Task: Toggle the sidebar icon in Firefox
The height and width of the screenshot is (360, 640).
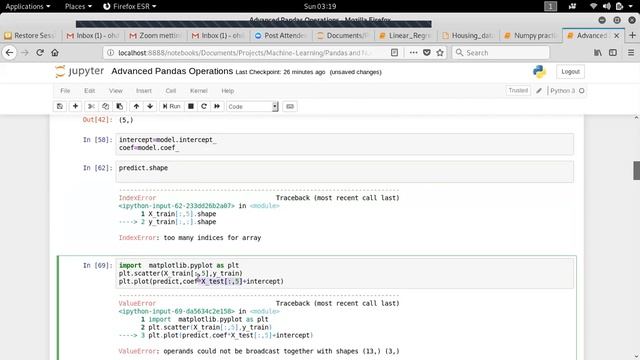Action: click(x=613, y=53)
